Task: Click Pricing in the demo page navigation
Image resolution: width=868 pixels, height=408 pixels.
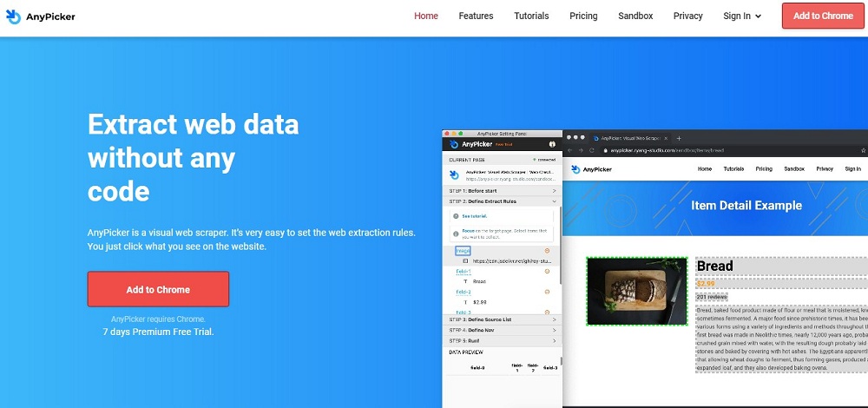Action: [x=764, y=169]
